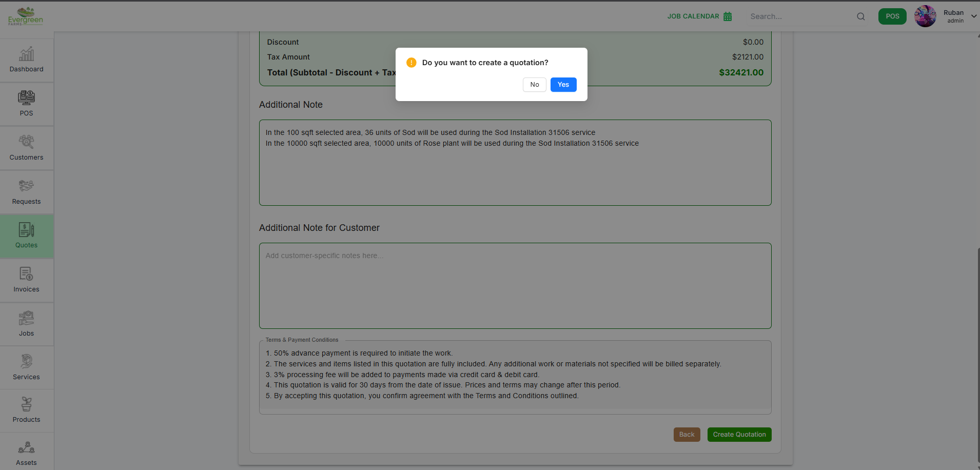The image size is (980, 470).
Task: Click the Back button
Action: click(x=687, y=435)
